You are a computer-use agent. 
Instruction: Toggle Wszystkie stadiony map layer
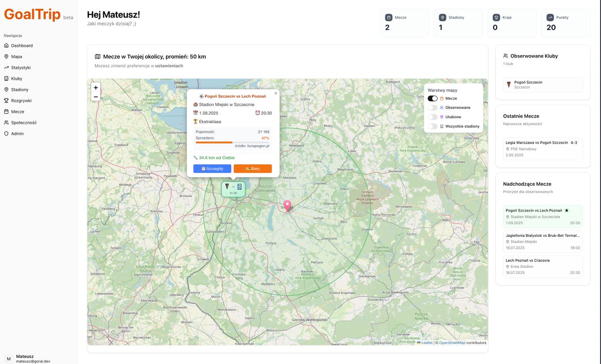(x=432, y=126)
